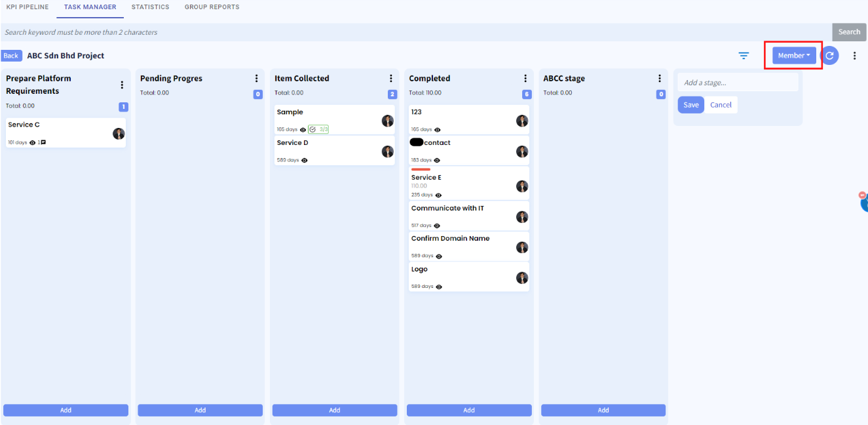Click the red label on Service E

tap(421, 169)
